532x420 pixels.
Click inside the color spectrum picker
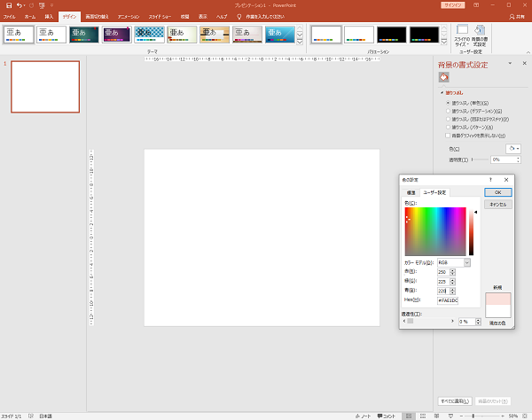(435, 231)
